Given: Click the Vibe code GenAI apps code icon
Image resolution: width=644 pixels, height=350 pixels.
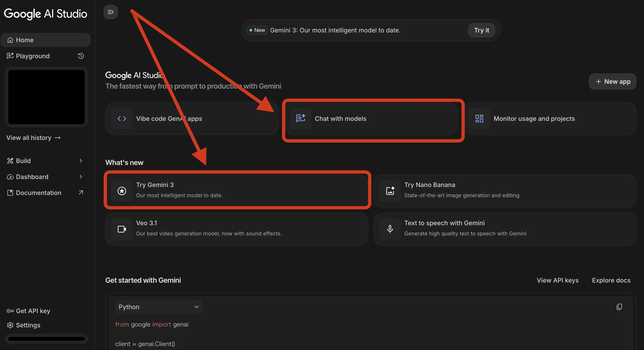Looking at the screenshot, I should tap(122, 119).
